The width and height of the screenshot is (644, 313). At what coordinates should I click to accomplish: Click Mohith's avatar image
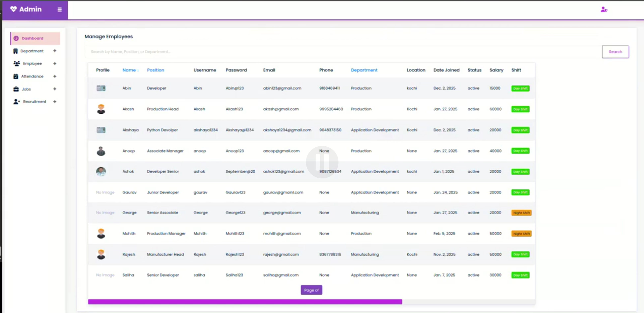tap(101, 233)
